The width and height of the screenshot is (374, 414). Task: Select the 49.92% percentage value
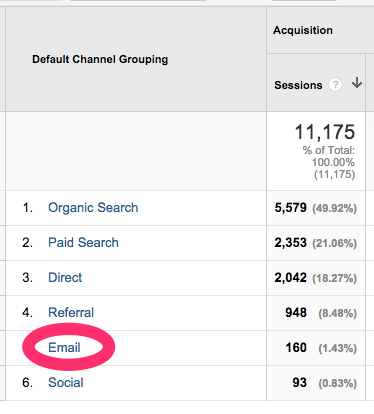pyautogui.click(x=334, y=209)
